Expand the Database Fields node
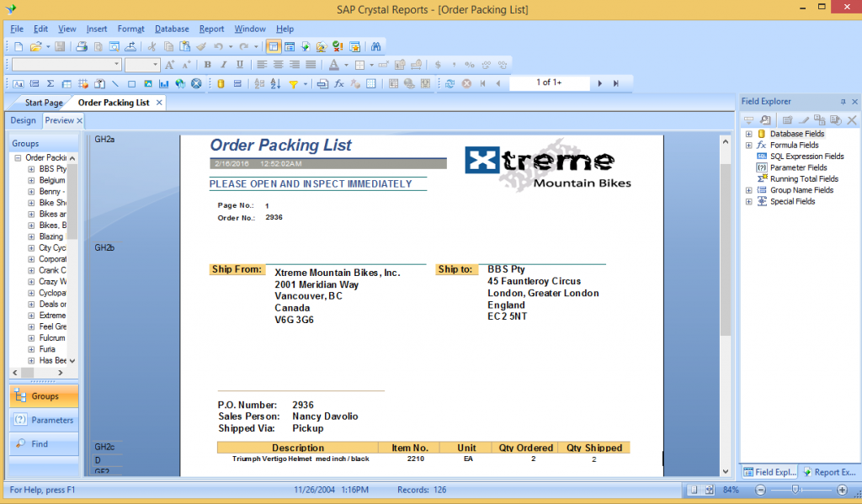Viewport: 862px width, 504px height. pos(748,134)
